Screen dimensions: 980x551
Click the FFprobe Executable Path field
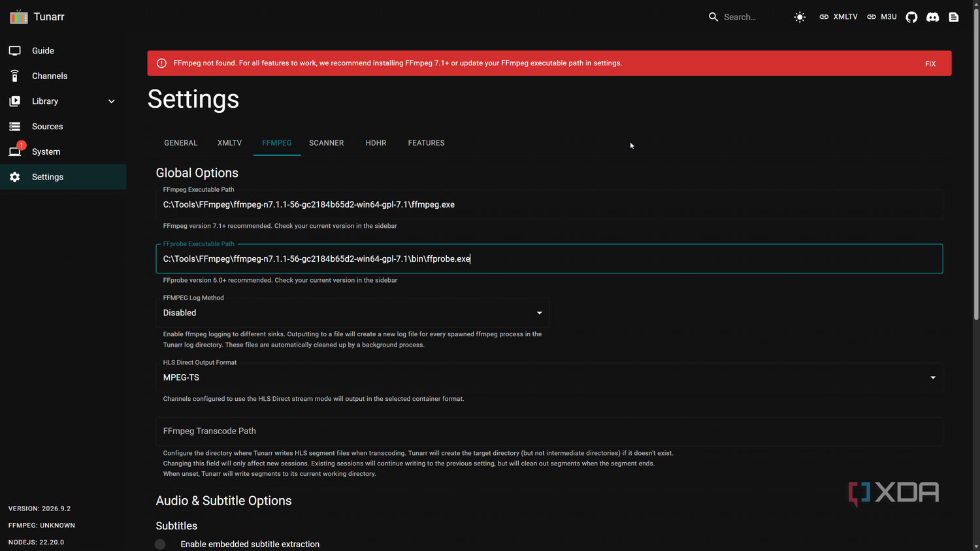click(549, 259)
